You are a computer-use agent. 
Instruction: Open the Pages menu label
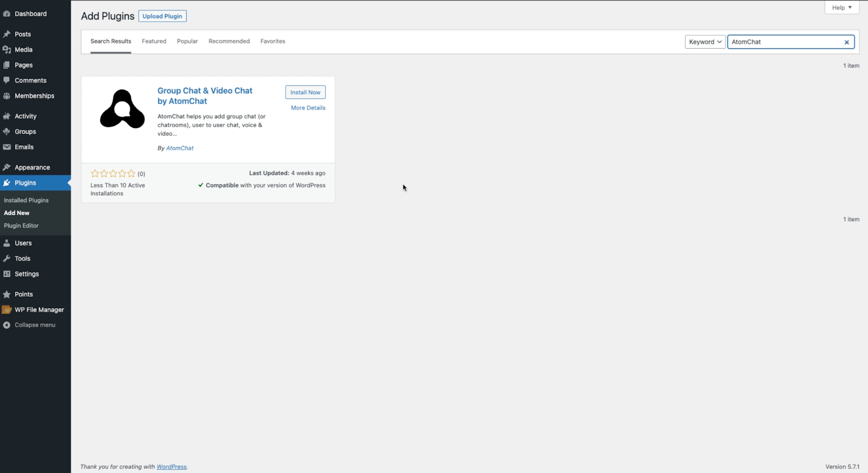(23, 65)
